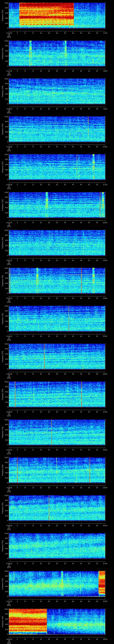Viewport: 114px width, 644px height.
Task: Click the "9:32:00" axis timestamp
Action: [x=9, y=639]
